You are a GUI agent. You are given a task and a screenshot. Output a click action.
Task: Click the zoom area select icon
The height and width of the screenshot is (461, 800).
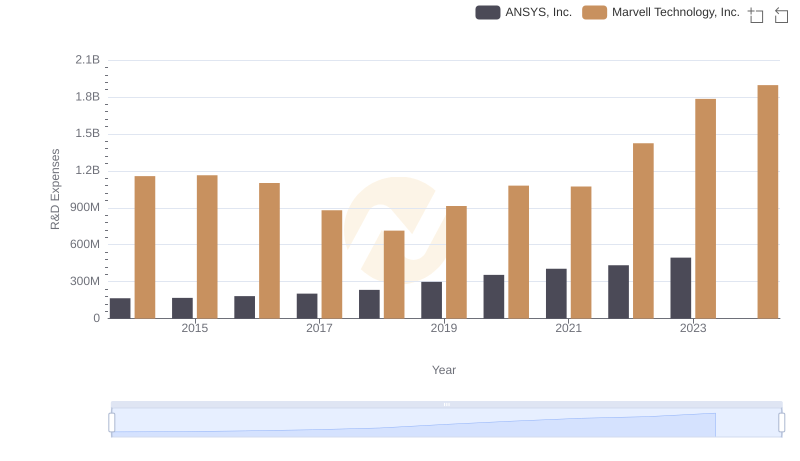point(756,15)
